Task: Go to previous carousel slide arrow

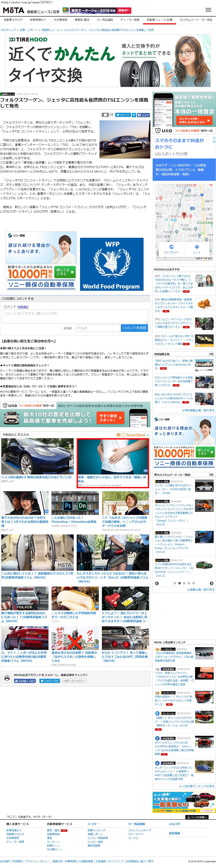Action: click(157, 583)
